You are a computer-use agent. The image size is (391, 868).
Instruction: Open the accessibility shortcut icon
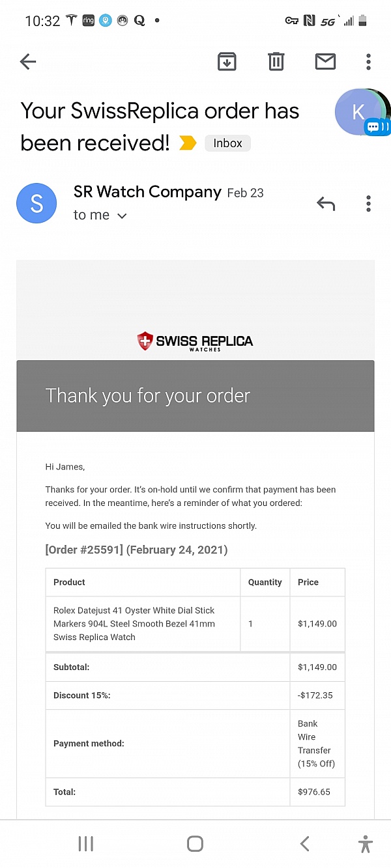(x=366, y=844)
